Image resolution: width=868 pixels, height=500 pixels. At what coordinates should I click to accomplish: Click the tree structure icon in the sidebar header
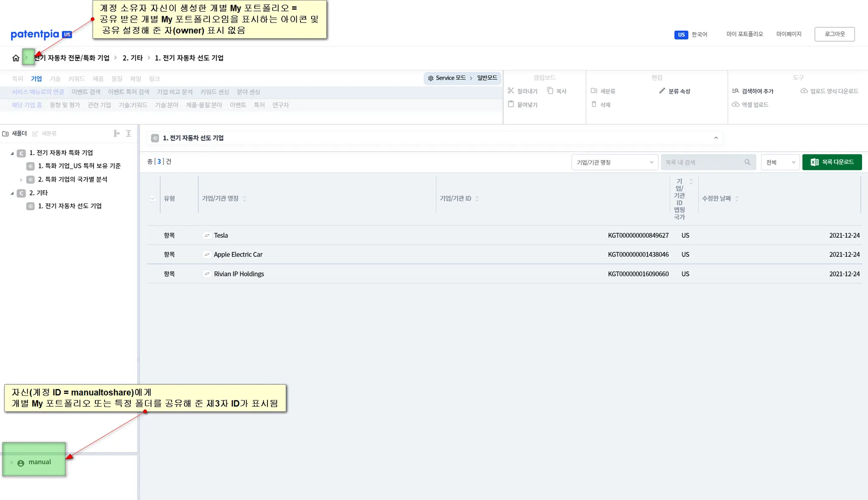tap(117, 133)
